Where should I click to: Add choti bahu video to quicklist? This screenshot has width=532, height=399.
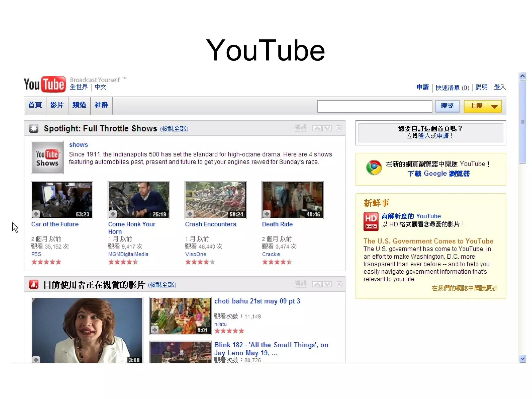(x=155, y=330)
